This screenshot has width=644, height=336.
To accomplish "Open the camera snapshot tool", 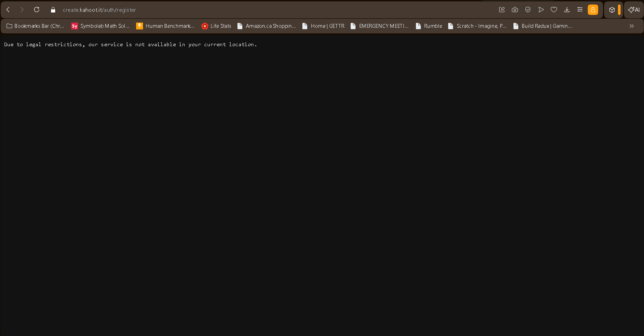I will coord(515,10).
